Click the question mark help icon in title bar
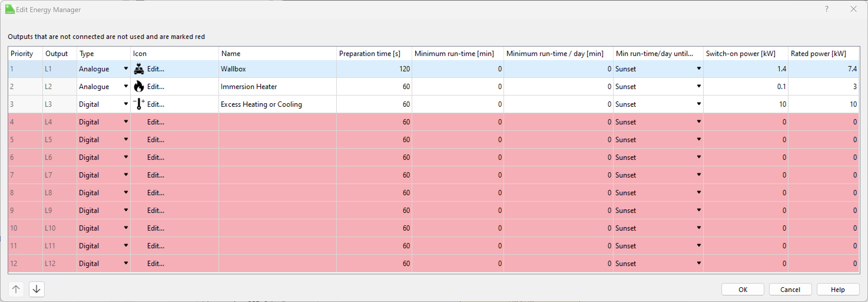Screen dimensions: 868x302 point(826,9)
